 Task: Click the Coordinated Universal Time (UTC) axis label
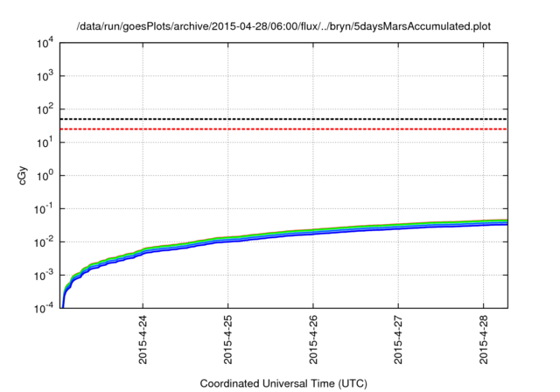click(x=283, y=383)
